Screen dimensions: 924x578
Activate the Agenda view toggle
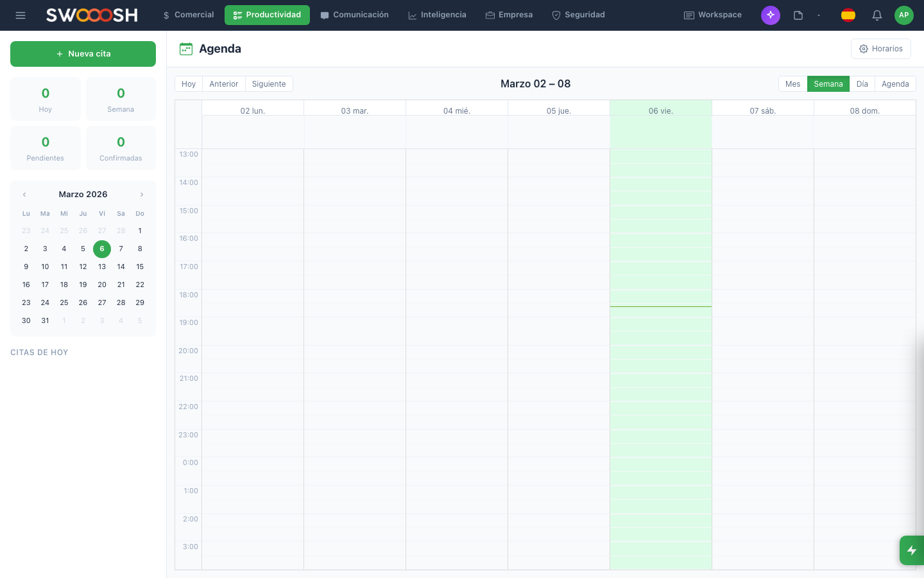(894, 83)
